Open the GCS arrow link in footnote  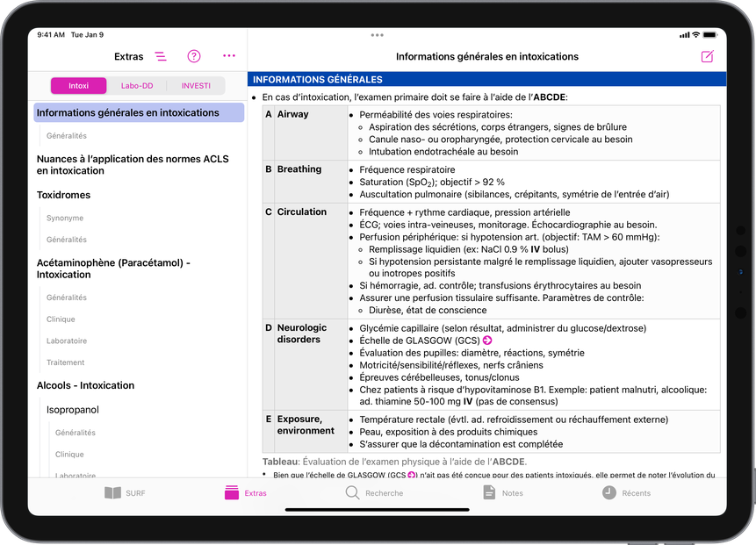coord(412,475)
